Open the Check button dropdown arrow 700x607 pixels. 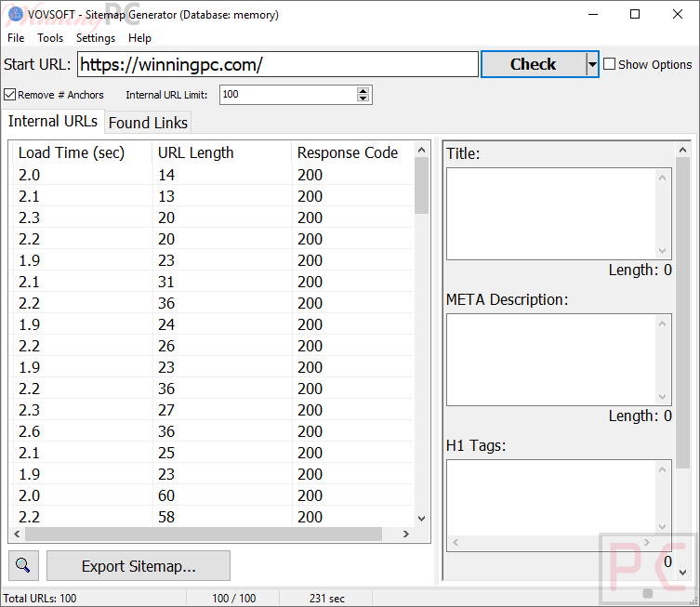pyautogui.click(x=592, y=64)
